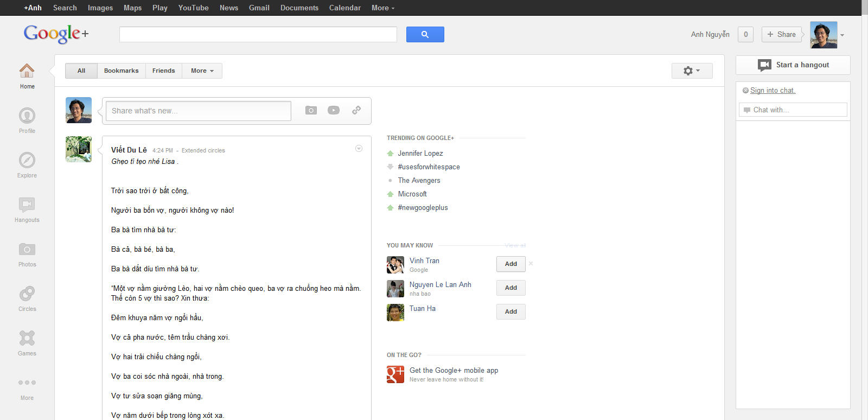Click Viết Du Lê post avatar

coord(79,149)
